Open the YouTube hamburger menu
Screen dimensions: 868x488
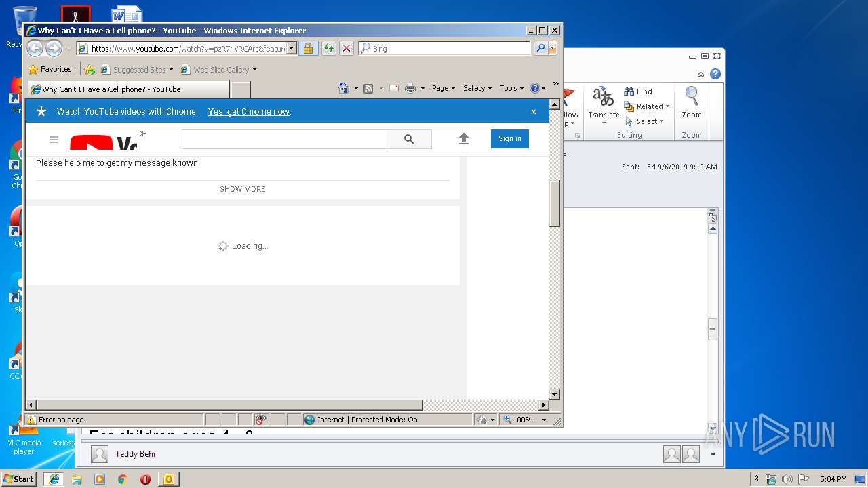point(54,140)
